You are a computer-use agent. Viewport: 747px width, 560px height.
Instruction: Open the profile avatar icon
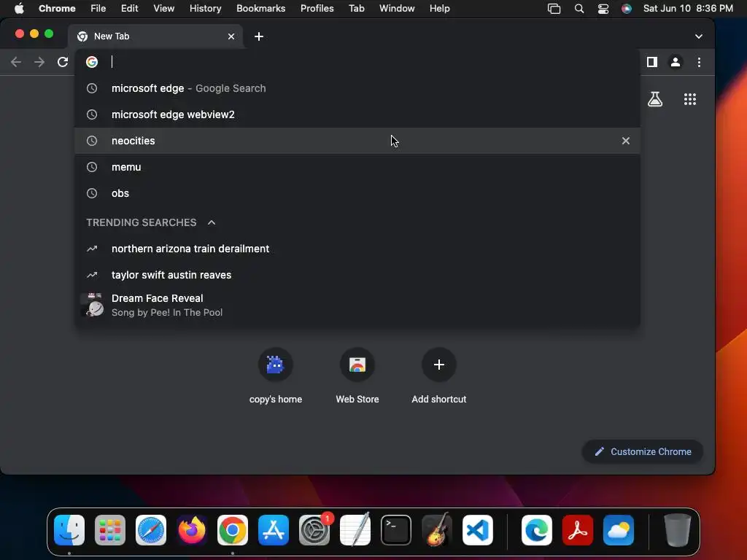coord(675,62)
